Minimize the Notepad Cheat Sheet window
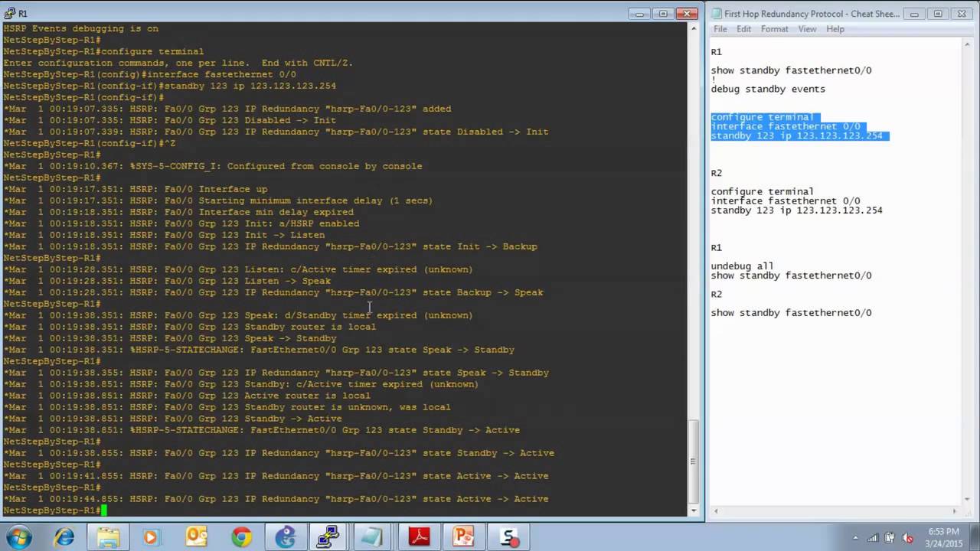Viewport: 980px width, 551px height. pyautogui.click(x=914, y=13)
